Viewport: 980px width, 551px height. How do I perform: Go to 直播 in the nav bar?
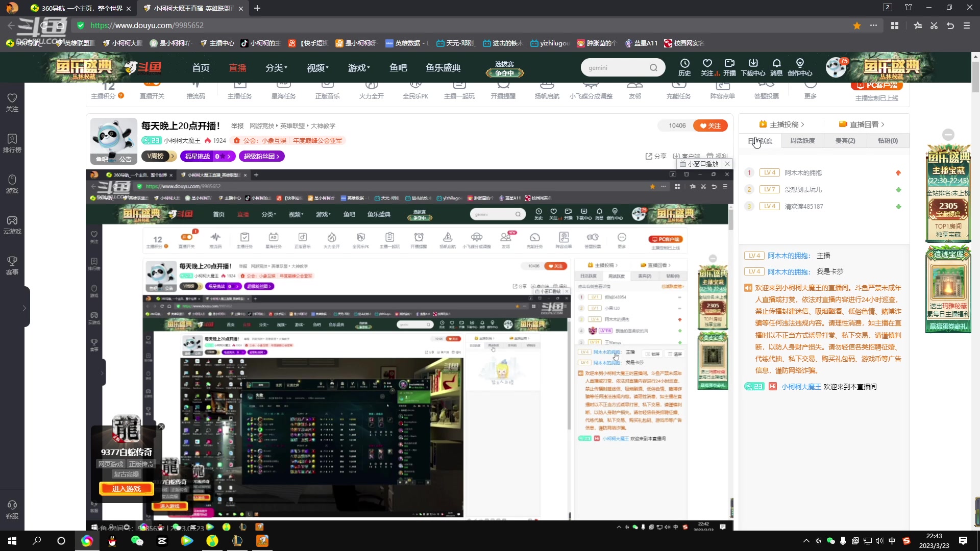pos(237,68)
